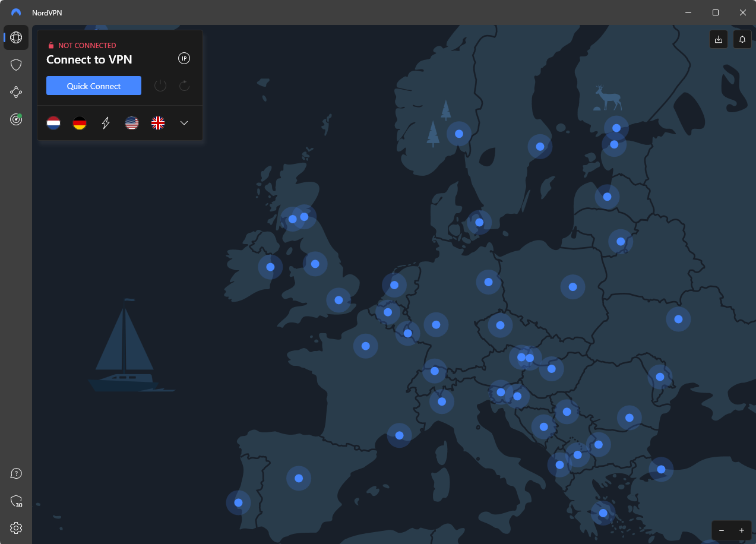Open the help and support chat
The width and height of the screenshot is (756, 544).
tap(15, 473)
